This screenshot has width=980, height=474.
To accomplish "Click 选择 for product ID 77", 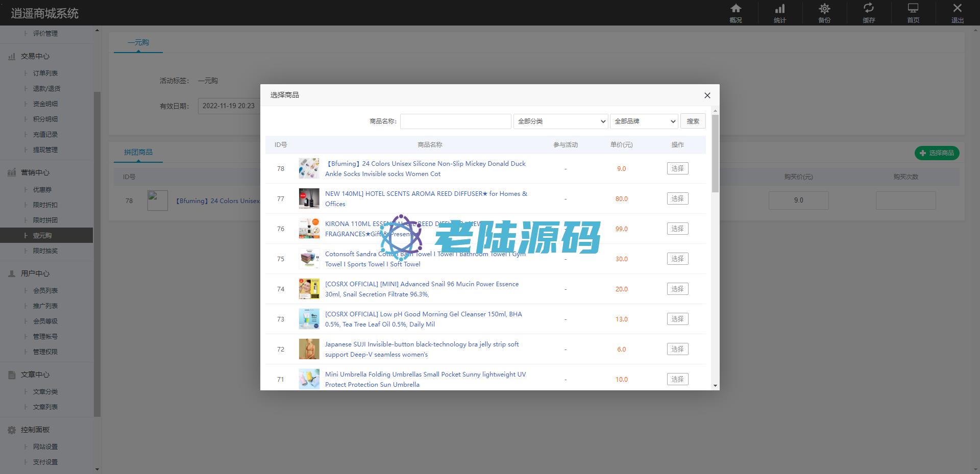I will (x=677, y=198).
